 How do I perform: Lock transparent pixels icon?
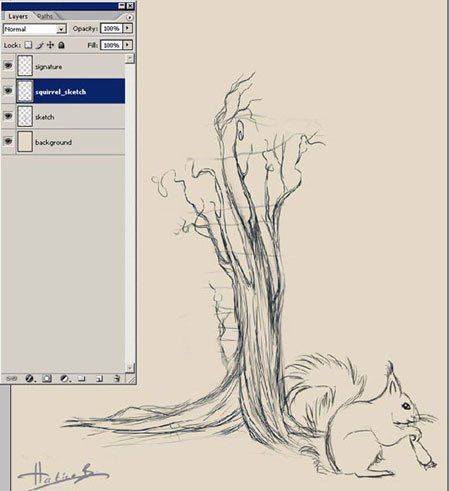click(x=28, y=45)
